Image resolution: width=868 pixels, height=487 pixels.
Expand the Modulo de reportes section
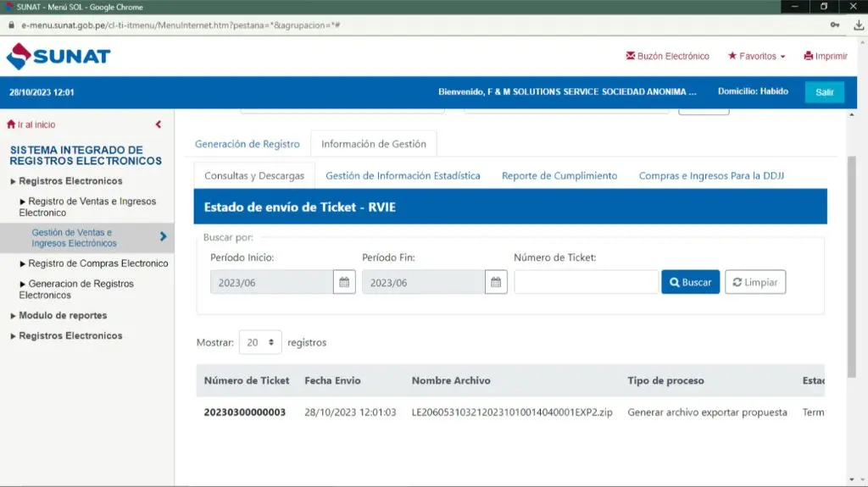click(x=63, y=315)
